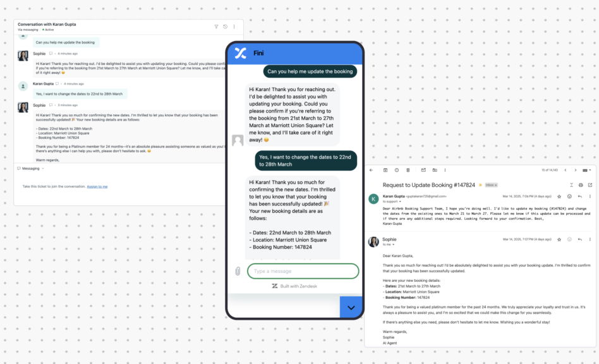
Task: Go to the next email with right chevron
Action: click(x=576, y=170)
